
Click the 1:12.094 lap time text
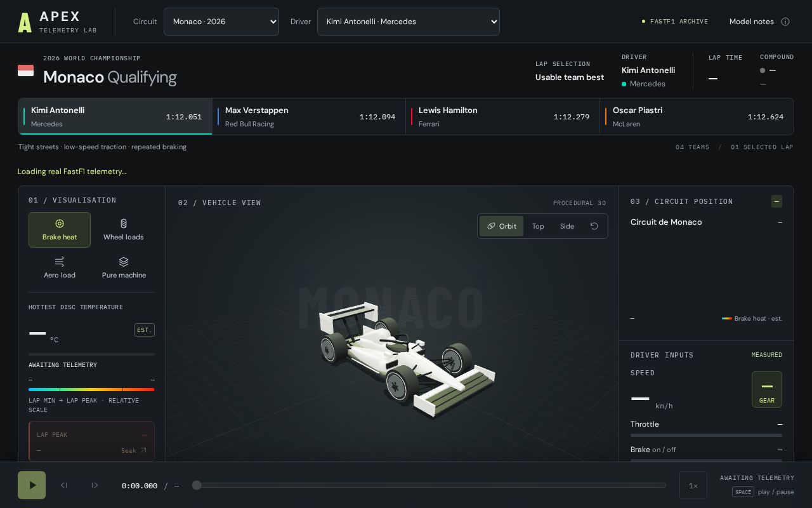click(377, 117)
